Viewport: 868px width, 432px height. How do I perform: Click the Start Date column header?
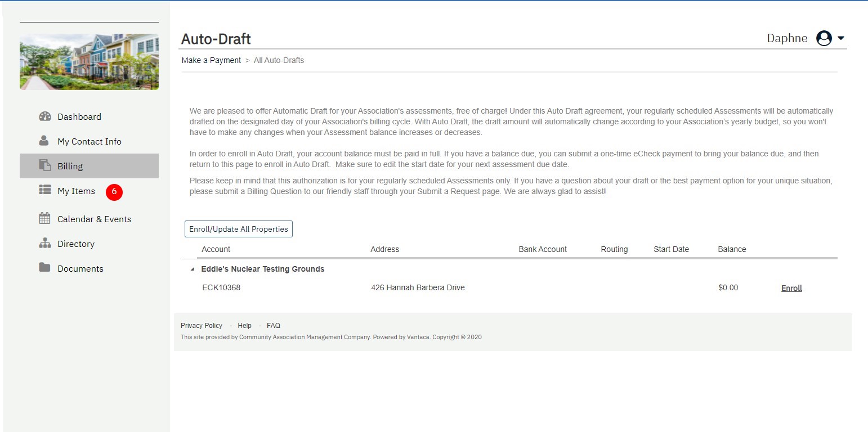[672, 249]
